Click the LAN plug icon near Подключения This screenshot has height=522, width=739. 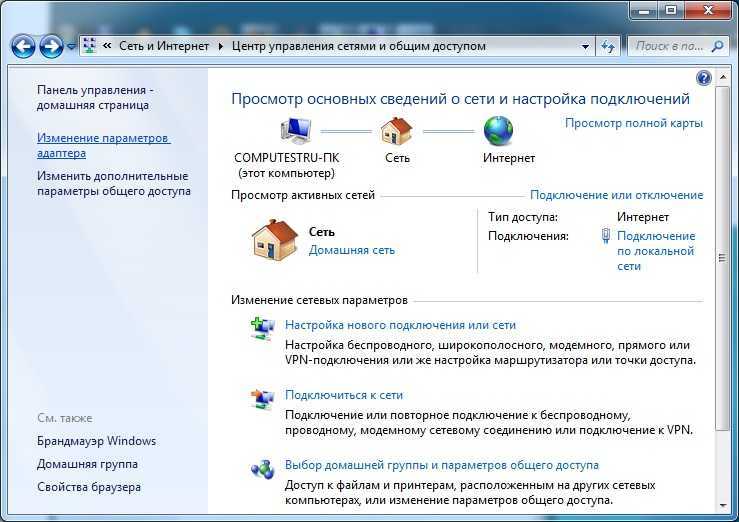tap(606, 236)
